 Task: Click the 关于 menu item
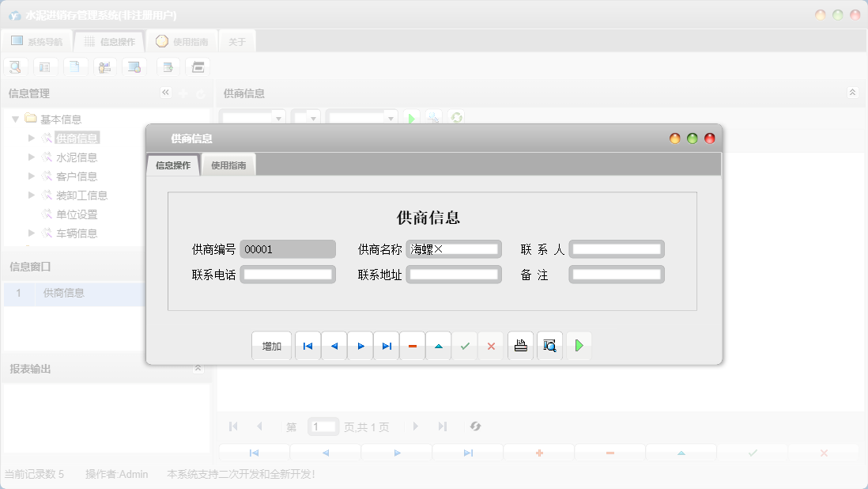(x=236, y=40)
